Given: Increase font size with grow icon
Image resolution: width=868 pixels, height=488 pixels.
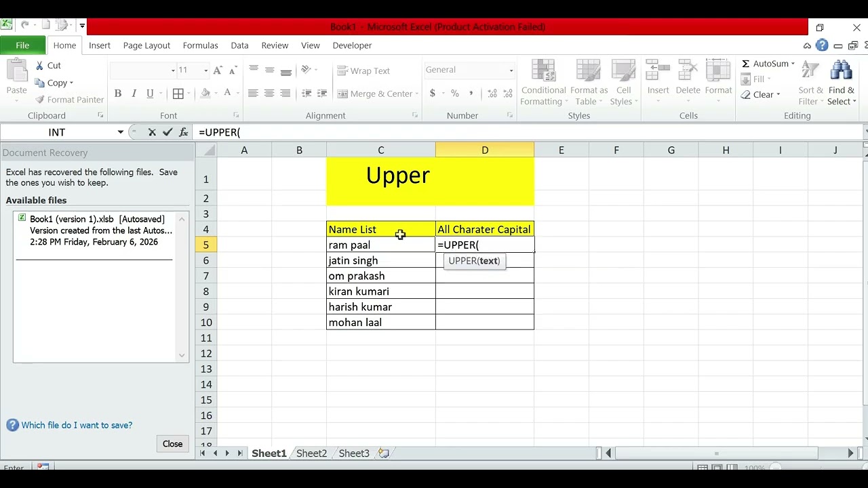Looking at the screenshot, I should click(x=218, y=70).
